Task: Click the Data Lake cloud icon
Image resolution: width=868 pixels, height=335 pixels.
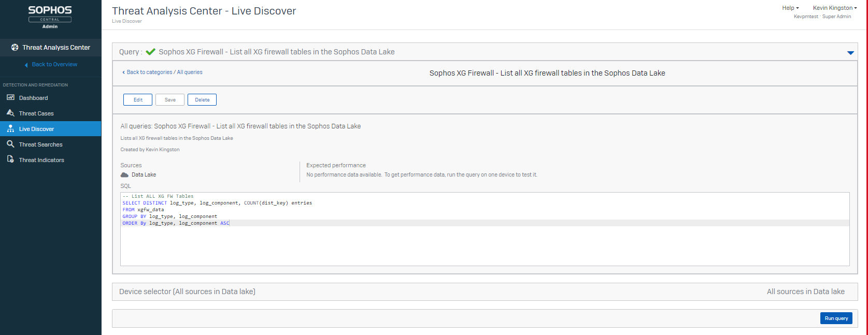Action: 124,174
